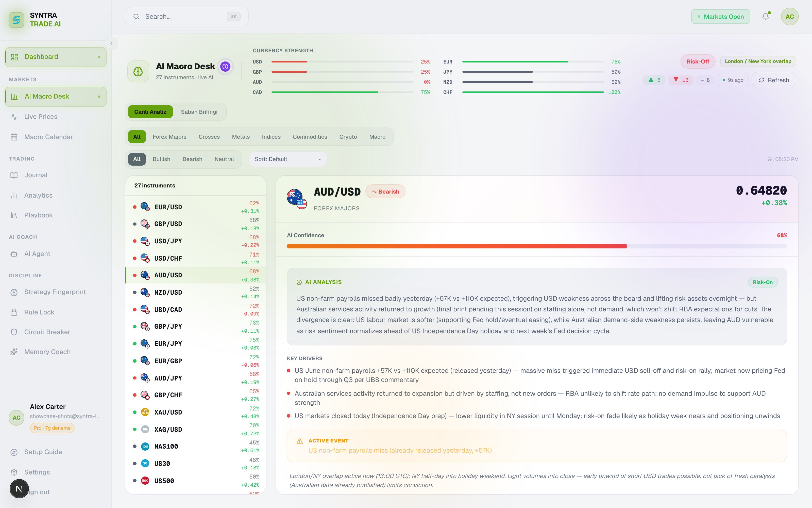This screenshot has width=812, height=508.
Task: Filter instruments by Bearish
Action: point(192,159)
